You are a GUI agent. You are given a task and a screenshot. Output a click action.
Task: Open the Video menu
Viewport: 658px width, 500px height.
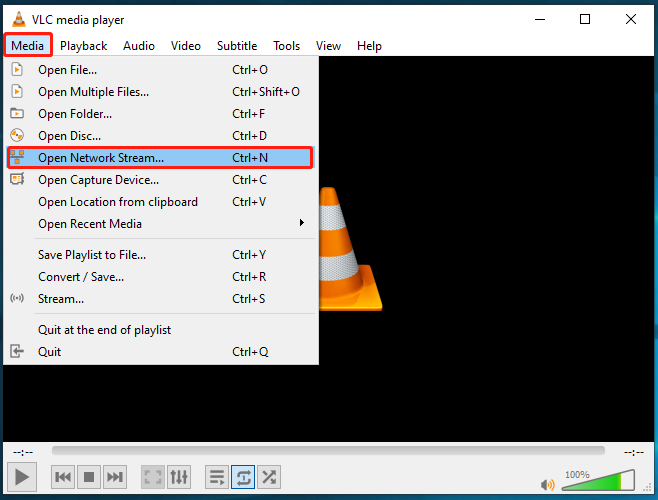coord(185,45)
